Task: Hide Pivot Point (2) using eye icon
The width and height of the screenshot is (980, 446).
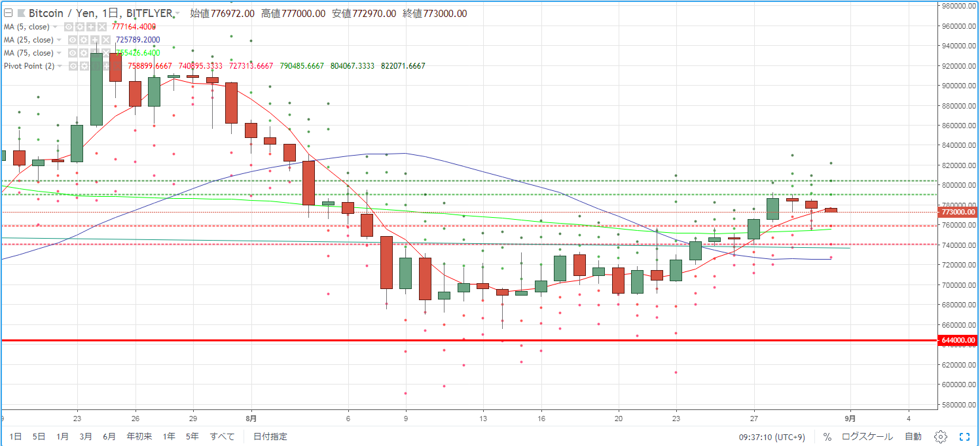Action: point(73,66)
